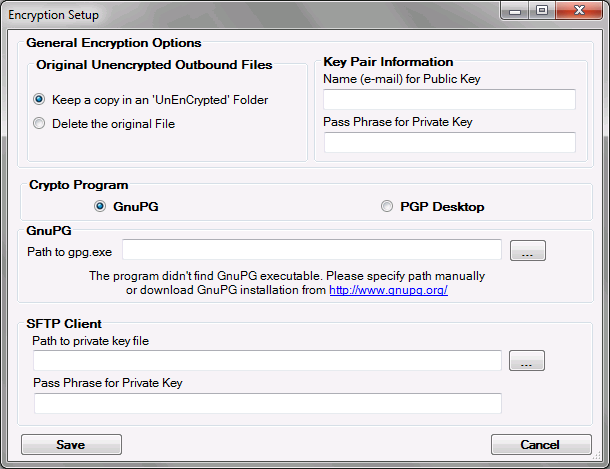Viewport: 610px width, 469px height.
Task: Click the SFTP Path to private key file field
Action: tap(267, 360)
